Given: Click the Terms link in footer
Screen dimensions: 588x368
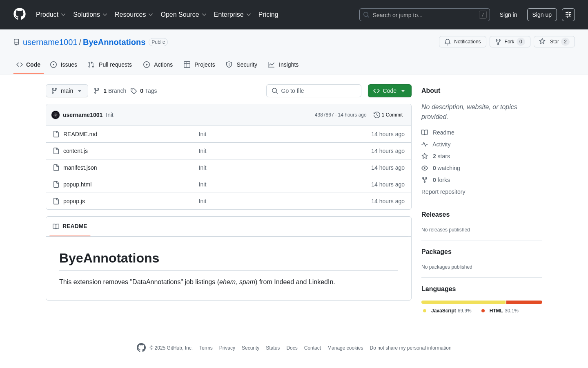Looking at the screenshot, I should point(206,348).
